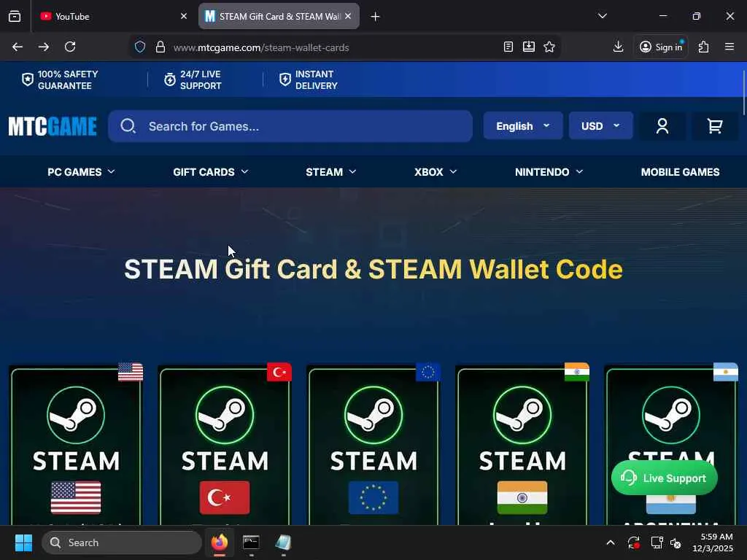Open the notepad-like taskbar app

click(x=283, y=542)
